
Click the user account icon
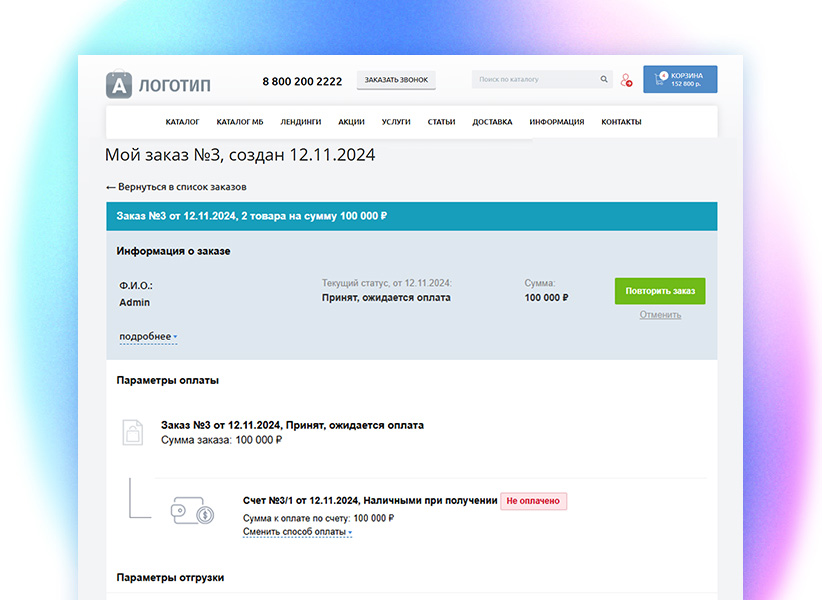625,79
